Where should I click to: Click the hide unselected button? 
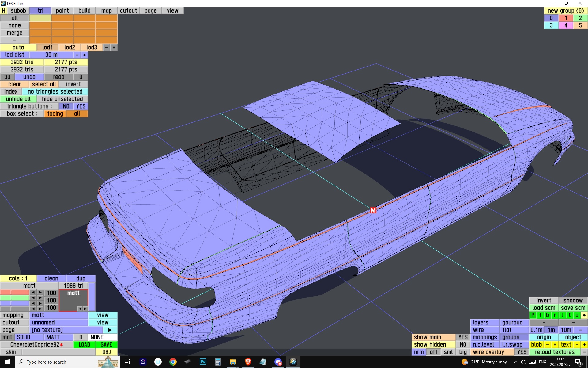click(62, 99)
